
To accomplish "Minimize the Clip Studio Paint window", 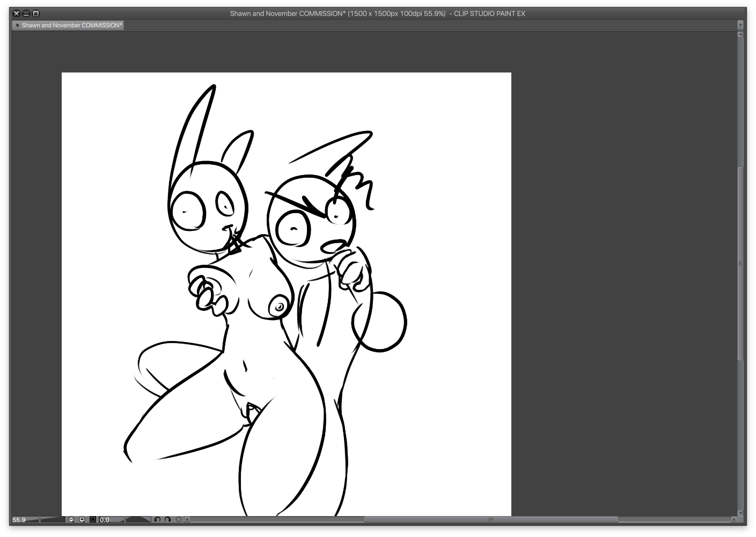I will [26, 13].
